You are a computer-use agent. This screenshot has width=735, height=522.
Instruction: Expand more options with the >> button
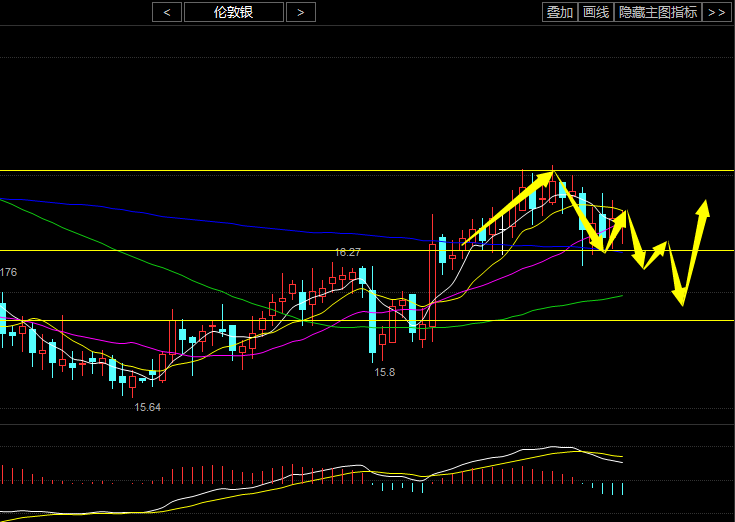[717, 12]
